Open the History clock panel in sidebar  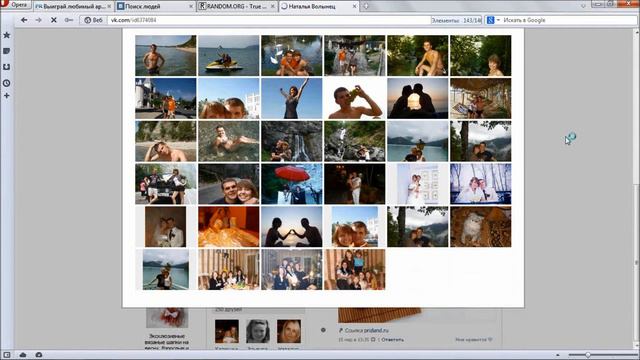point(7,83)
